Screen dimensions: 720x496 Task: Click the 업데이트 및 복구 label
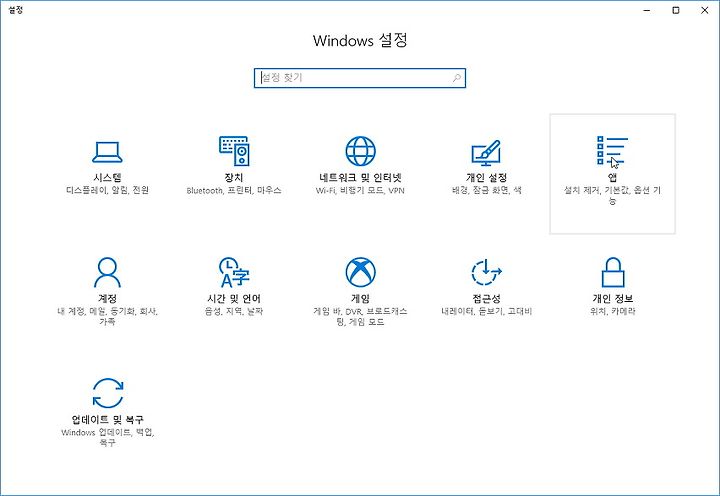107,419
